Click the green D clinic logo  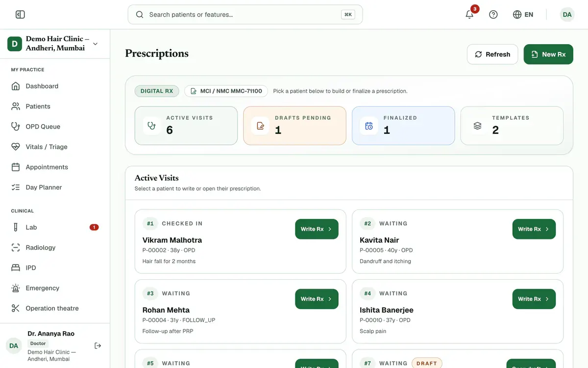15,44
